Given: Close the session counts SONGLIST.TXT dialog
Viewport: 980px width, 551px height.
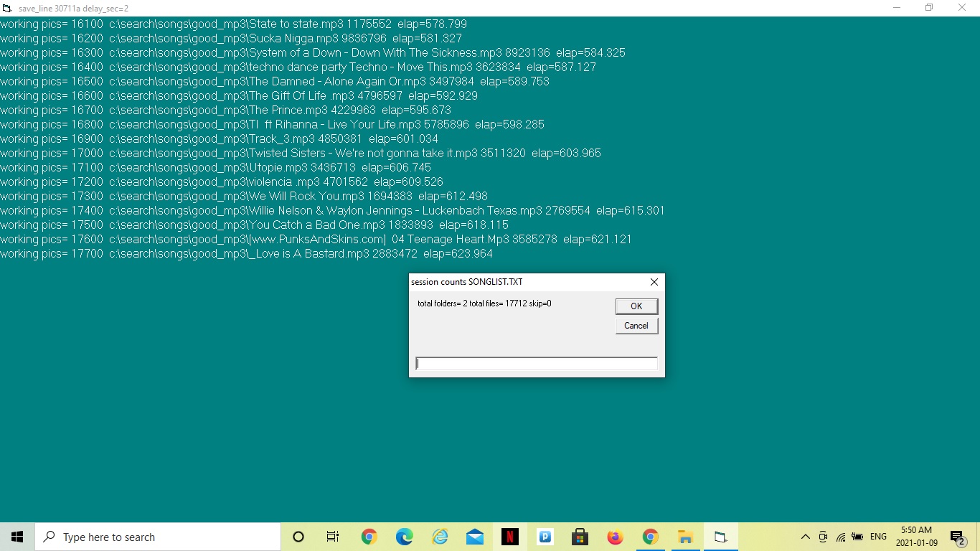Looking at the screenshot, I should click(x=654, y=282).
